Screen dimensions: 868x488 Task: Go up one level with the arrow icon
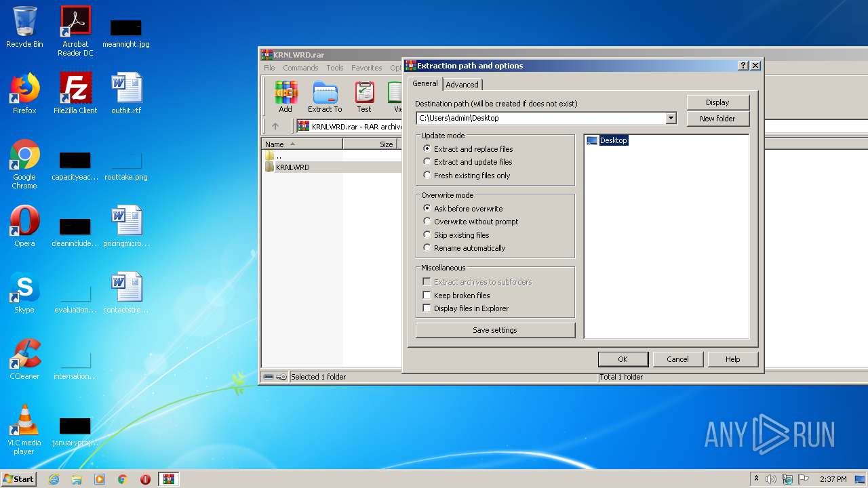pos(275,126)
